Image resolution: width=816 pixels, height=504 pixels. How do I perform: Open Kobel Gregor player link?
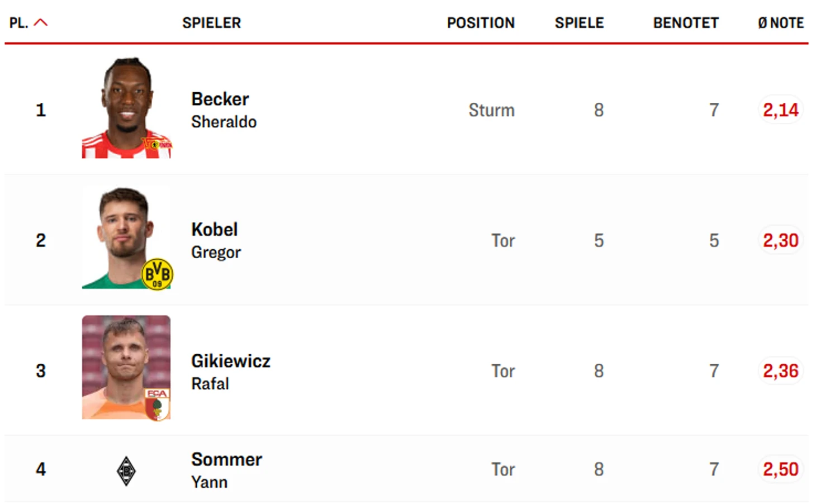pos(216,240)
